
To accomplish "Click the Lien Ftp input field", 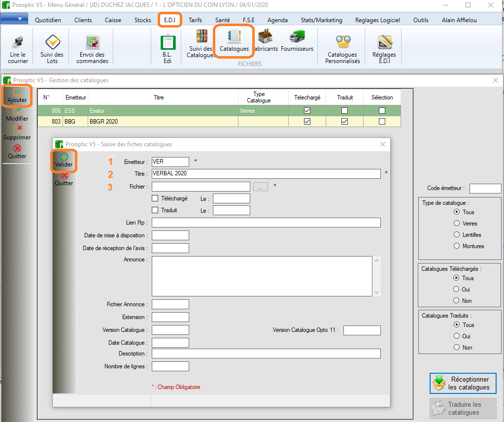I will (x=266, y=223).
